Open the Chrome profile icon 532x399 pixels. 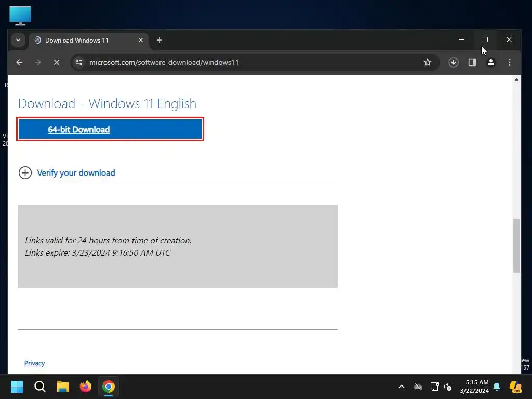tap(490, 62)
